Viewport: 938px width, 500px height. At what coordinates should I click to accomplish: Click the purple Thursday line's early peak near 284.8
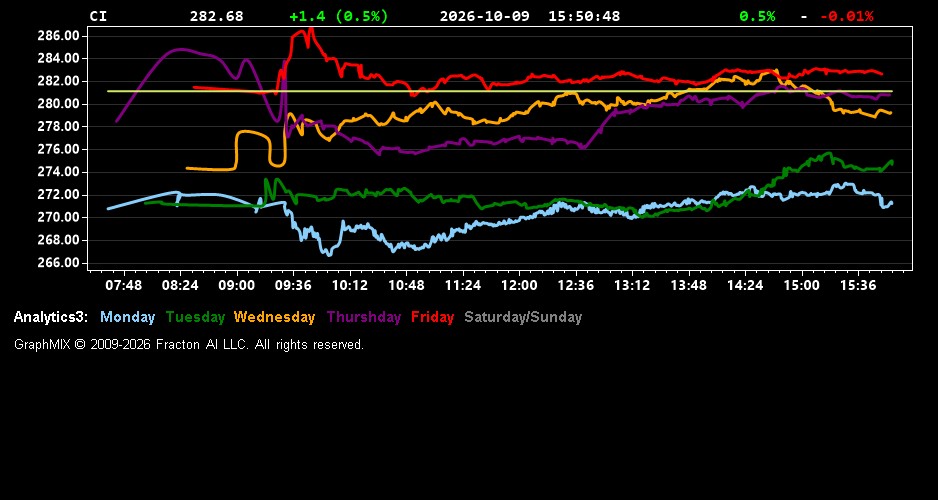pyautogui.click(x=182, y=50)
